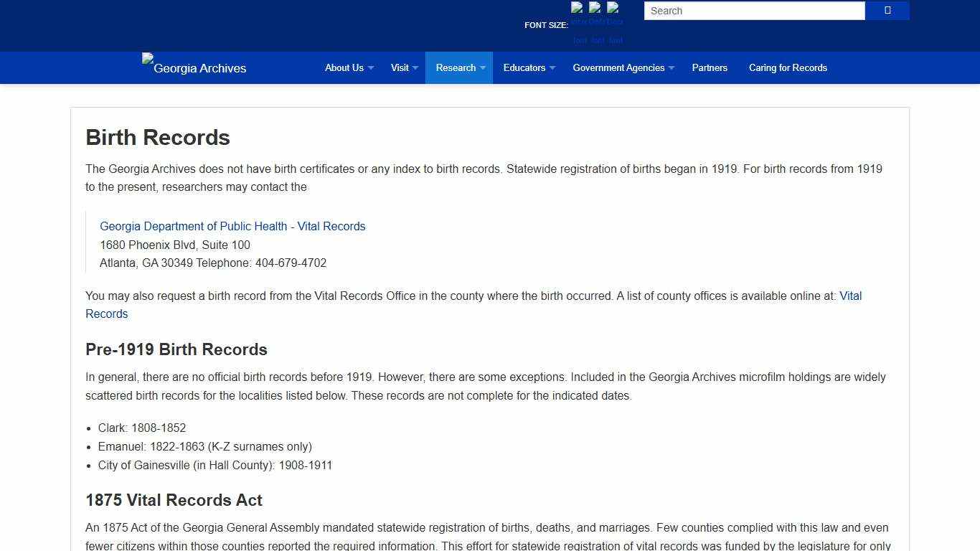Screen dimensions: 980x551
Task: Expand the About Us dropdown
Action: (345, 67)
